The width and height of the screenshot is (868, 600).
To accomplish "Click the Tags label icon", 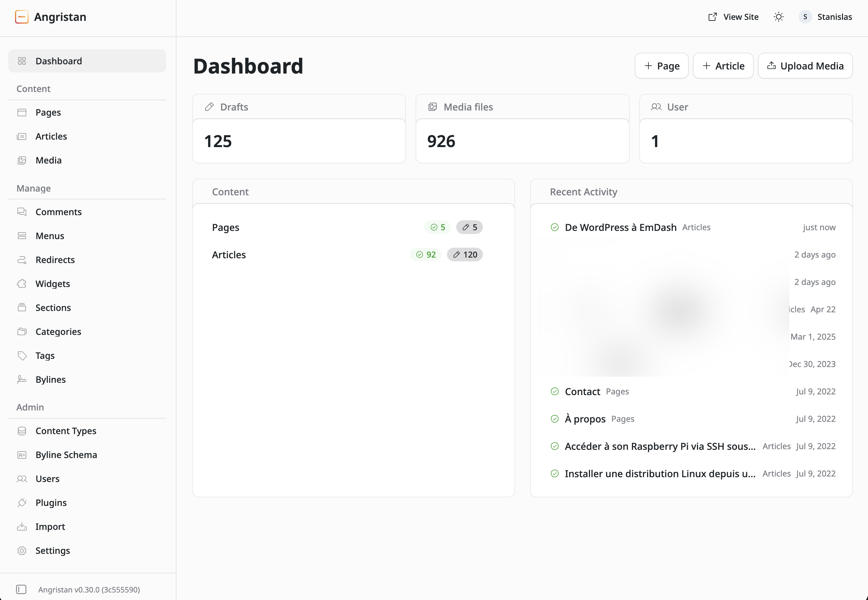I will click(22, 356).
